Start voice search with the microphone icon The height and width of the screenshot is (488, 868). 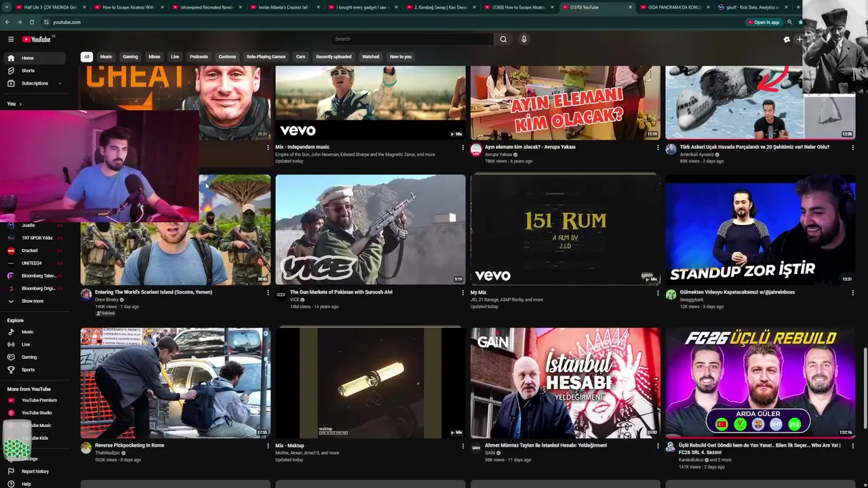click(524, 39)
